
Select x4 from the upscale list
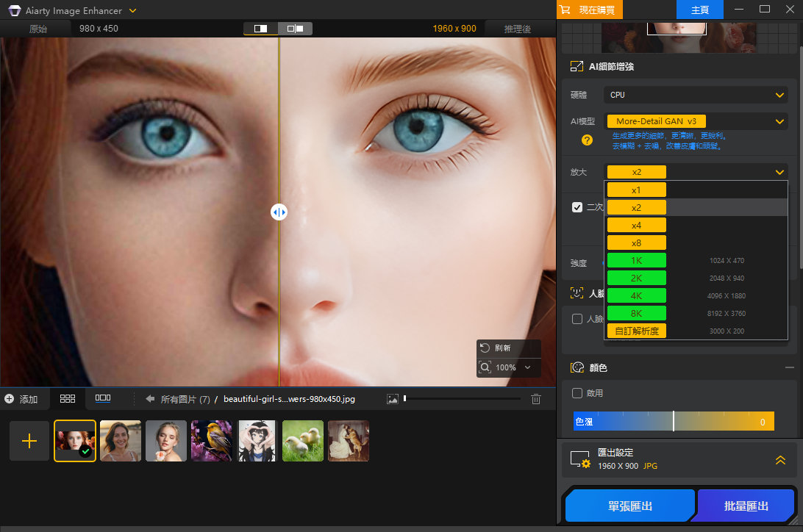click(x=636, y=225)
